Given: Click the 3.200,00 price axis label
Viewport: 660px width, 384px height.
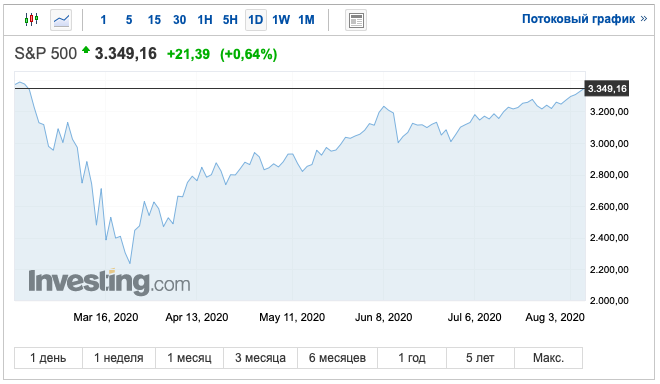Looking at the screenshot, I should tap(609, 112).
